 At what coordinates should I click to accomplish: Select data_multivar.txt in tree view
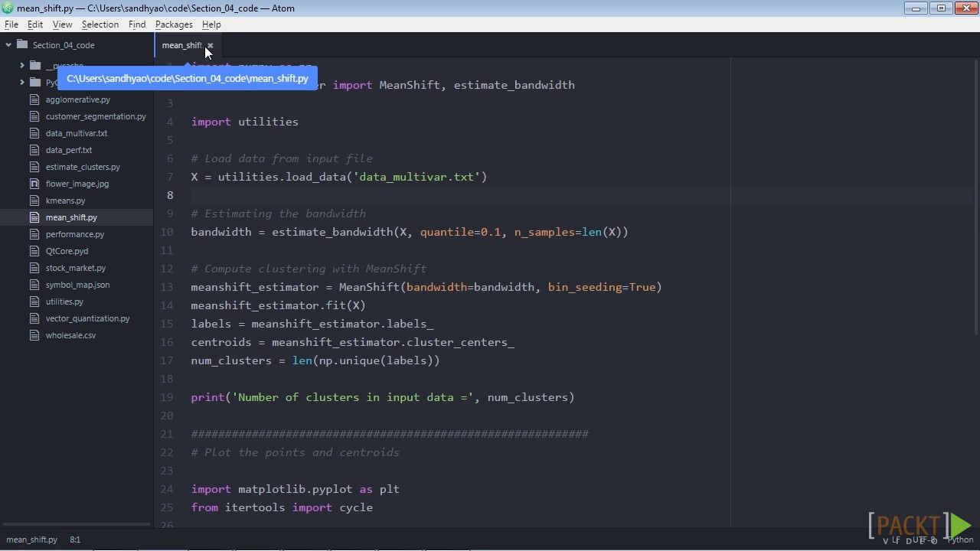77,133
